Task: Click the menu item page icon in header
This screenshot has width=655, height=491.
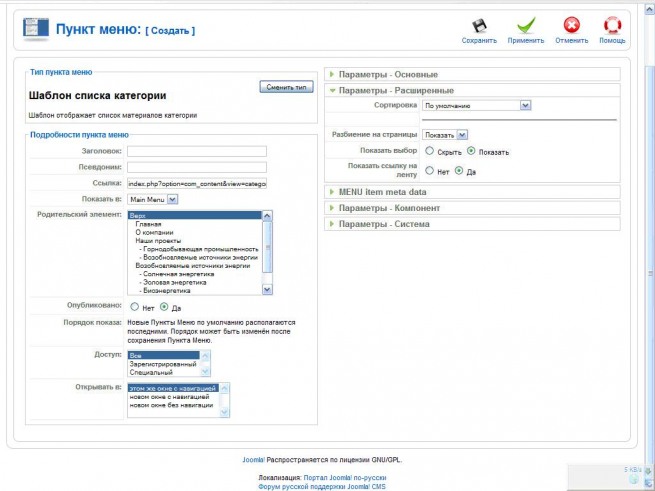Action: pyautogui.click(x=36, y=29)
